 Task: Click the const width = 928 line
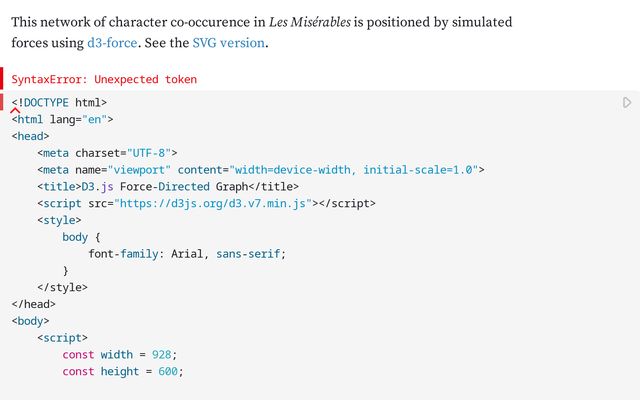(x=119, y=355)
